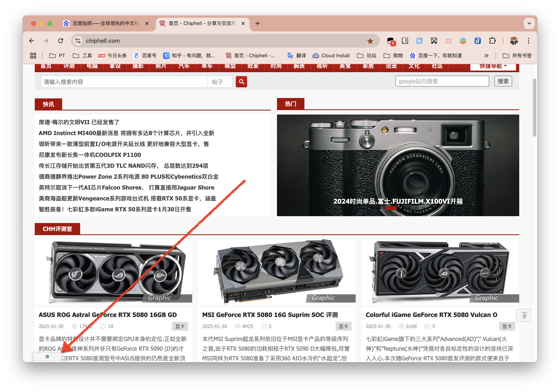Open the 购物 bookmark folder

pos(393,55)
